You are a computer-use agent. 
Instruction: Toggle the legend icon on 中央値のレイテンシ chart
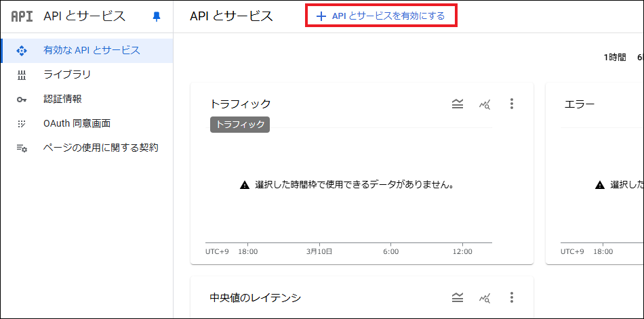[458, 297]
